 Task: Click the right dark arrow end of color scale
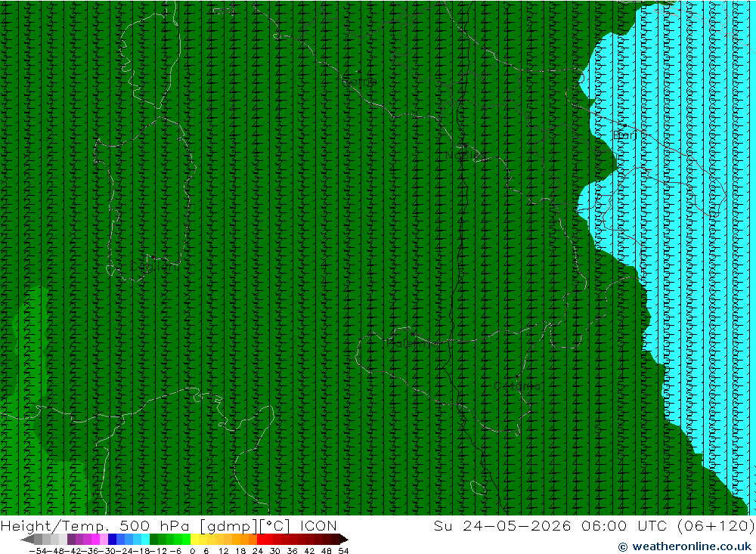[x=344, y=539]
